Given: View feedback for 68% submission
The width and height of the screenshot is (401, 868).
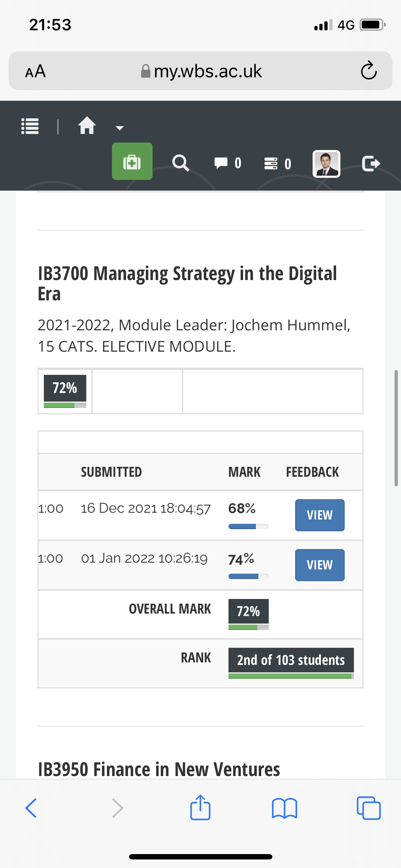Looking at the screenshot, I should tap(320, 515).
